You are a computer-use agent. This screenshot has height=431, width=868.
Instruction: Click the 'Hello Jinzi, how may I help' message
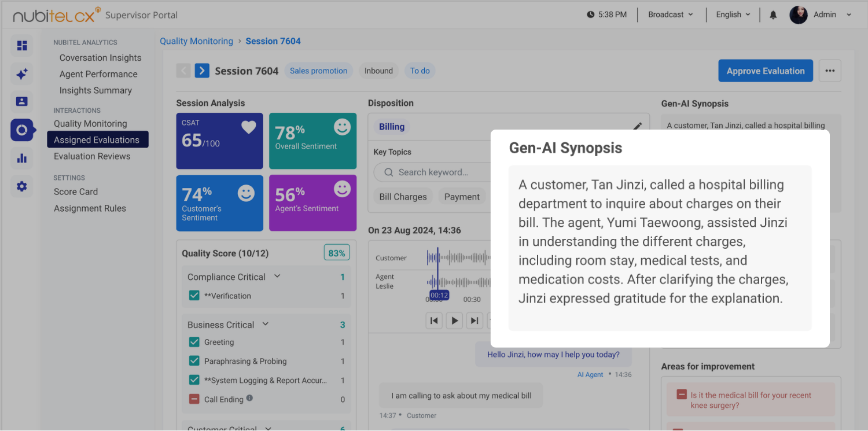[553, 354]
